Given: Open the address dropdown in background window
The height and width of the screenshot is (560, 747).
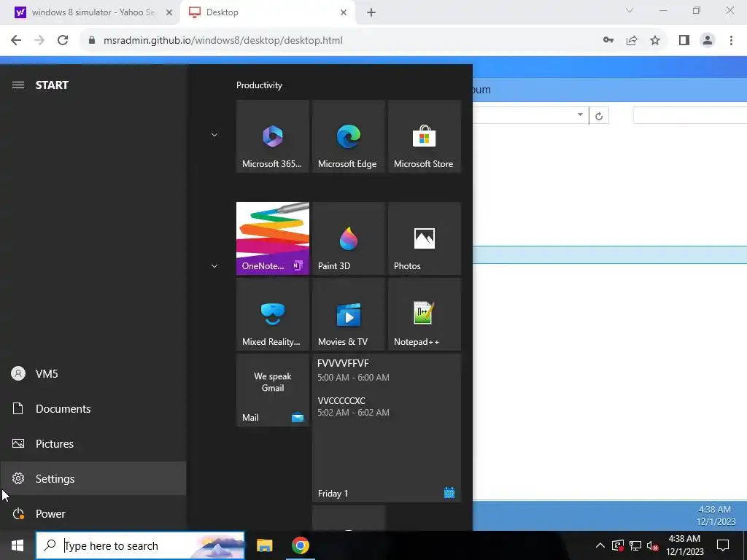Looking at the screenshot, I should click(580, 114).
